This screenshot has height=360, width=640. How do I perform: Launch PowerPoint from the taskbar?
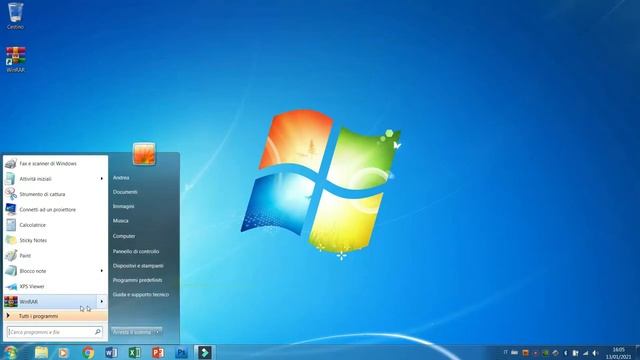pos(158,352)
